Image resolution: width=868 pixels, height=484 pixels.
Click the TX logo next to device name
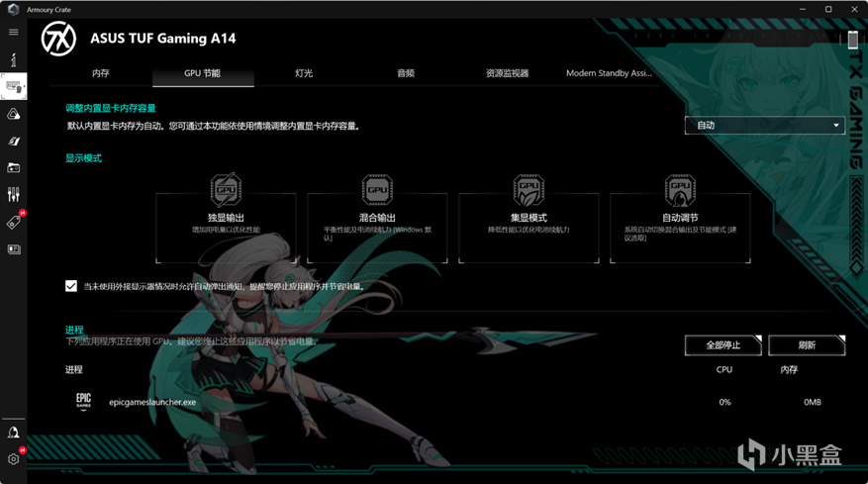[58, 39]
